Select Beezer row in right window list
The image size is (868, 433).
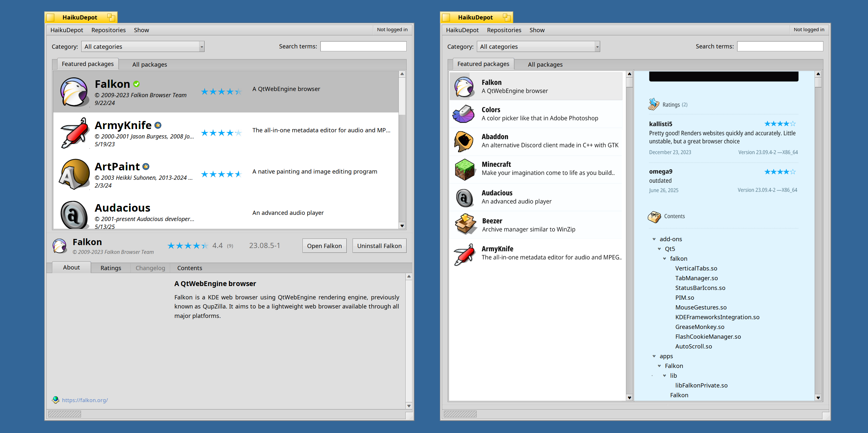536,225
